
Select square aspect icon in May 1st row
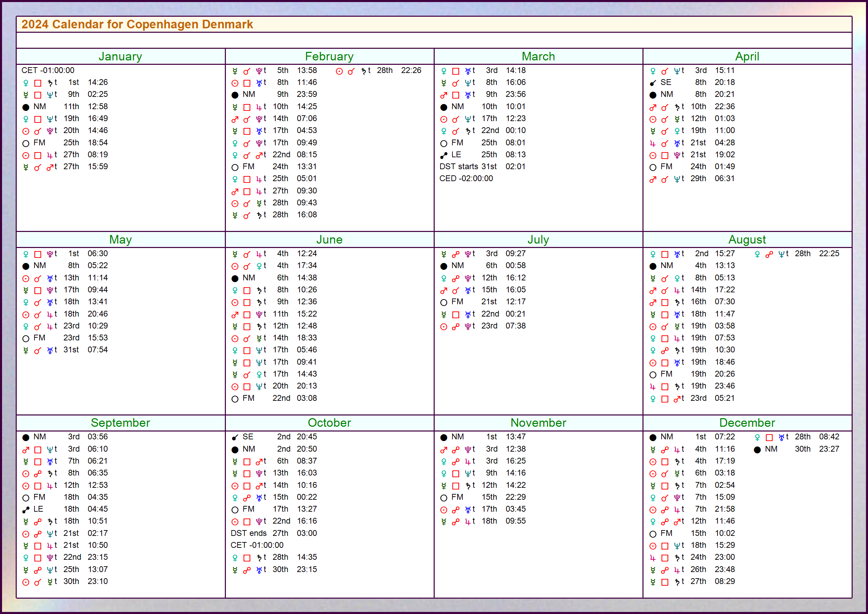pos(38,254)
